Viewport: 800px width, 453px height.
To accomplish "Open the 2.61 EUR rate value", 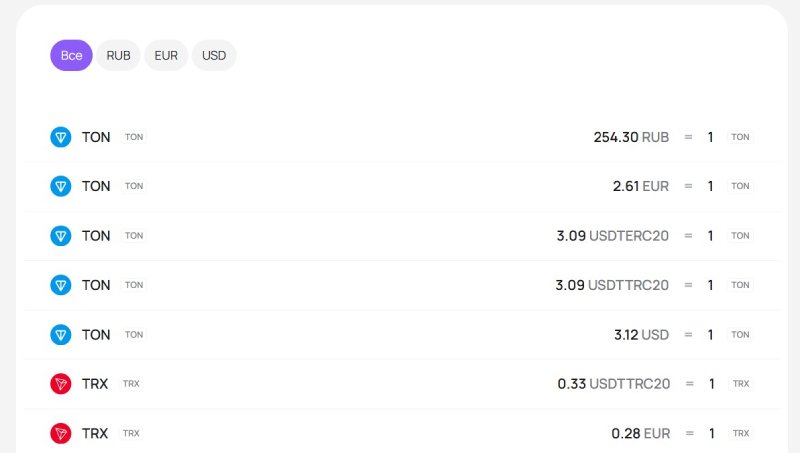I will [641, 186].
